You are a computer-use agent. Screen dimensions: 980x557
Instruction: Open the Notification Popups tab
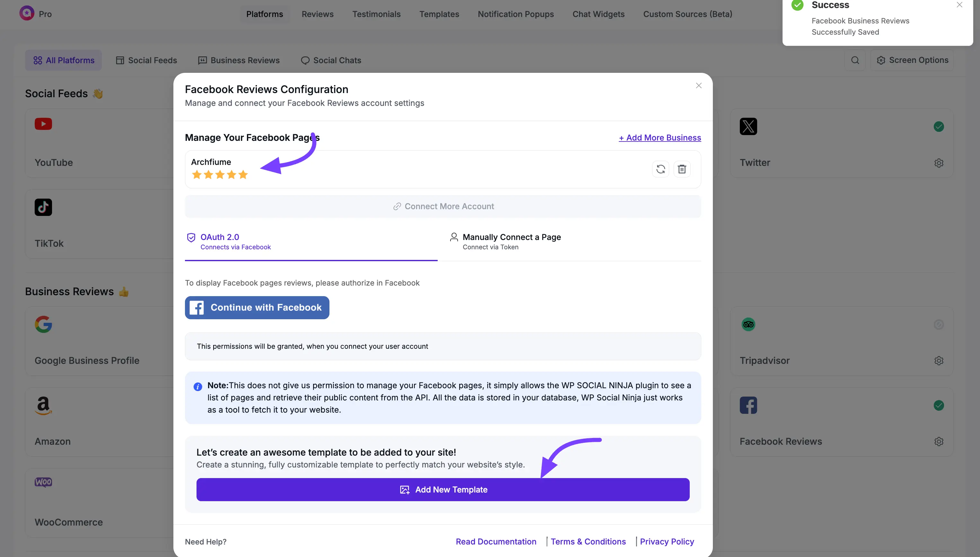516,14
